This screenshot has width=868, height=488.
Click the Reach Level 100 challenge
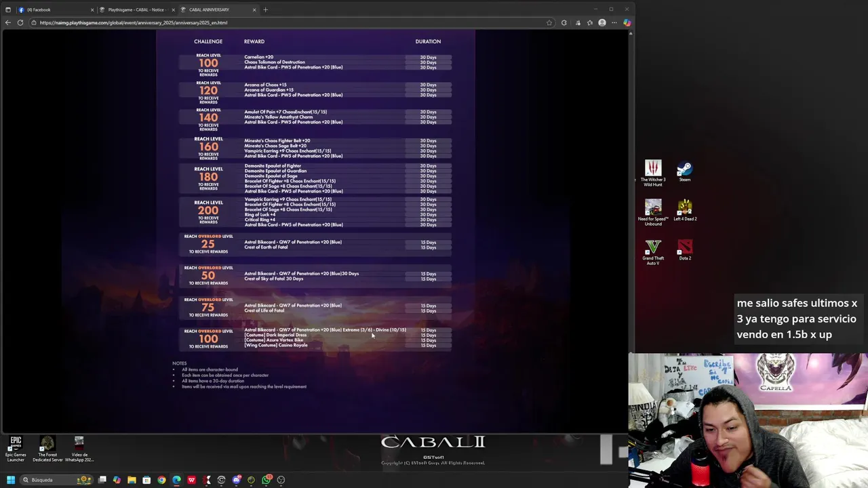(x=208, y=64)
